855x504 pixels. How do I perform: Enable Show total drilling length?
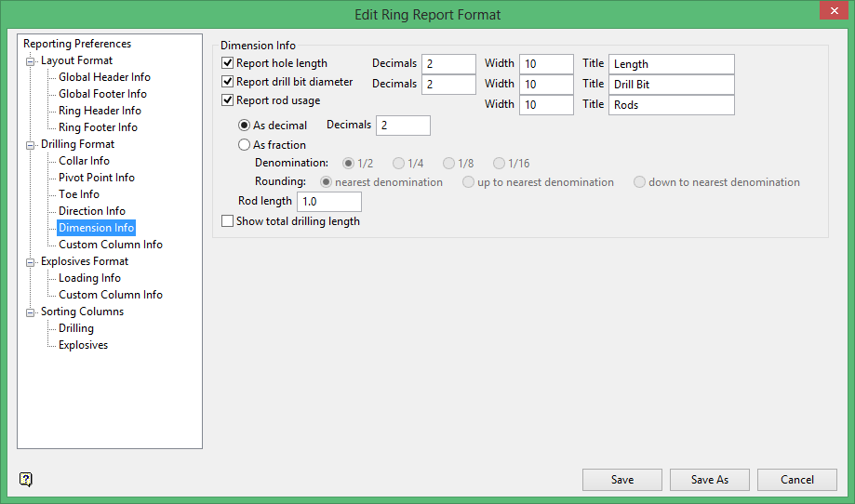(228, 221)
